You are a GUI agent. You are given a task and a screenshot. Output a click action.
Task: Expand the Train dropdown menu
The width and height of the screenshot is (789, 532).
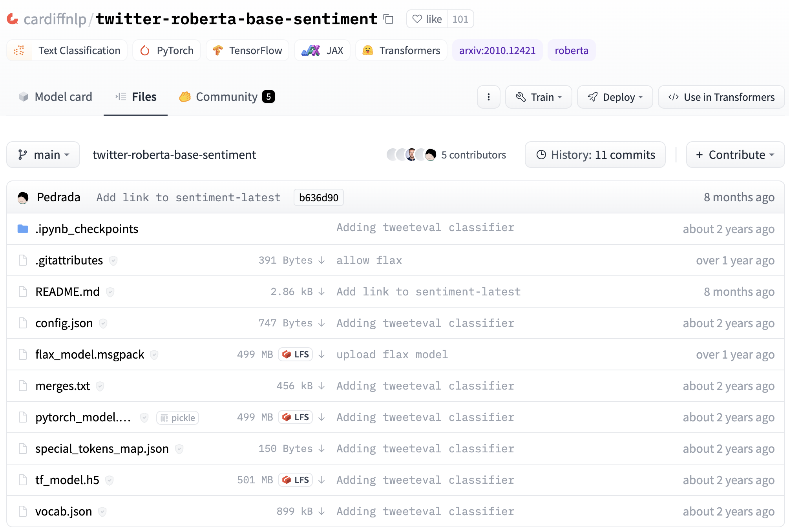click(538, 96)
